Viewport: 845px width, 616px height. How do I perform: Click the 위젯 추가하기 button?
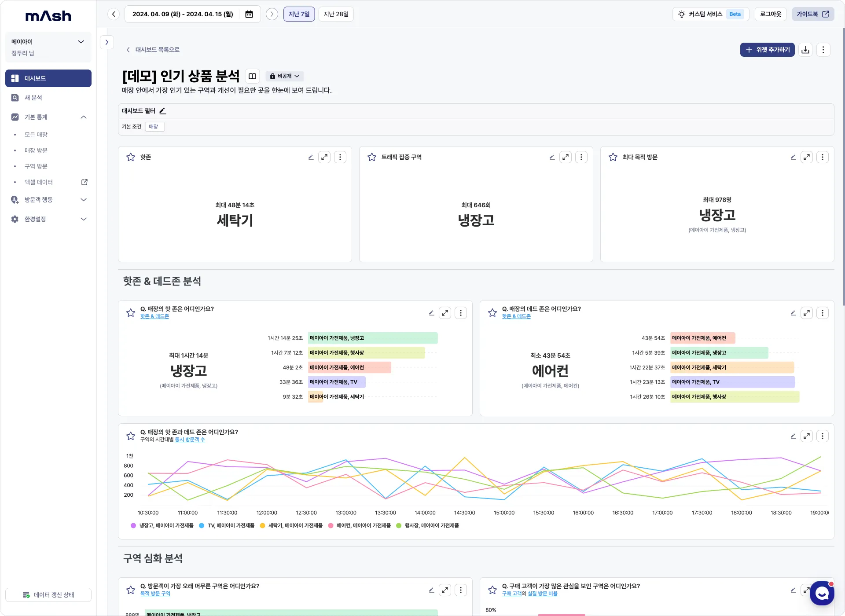click(767, 50)
